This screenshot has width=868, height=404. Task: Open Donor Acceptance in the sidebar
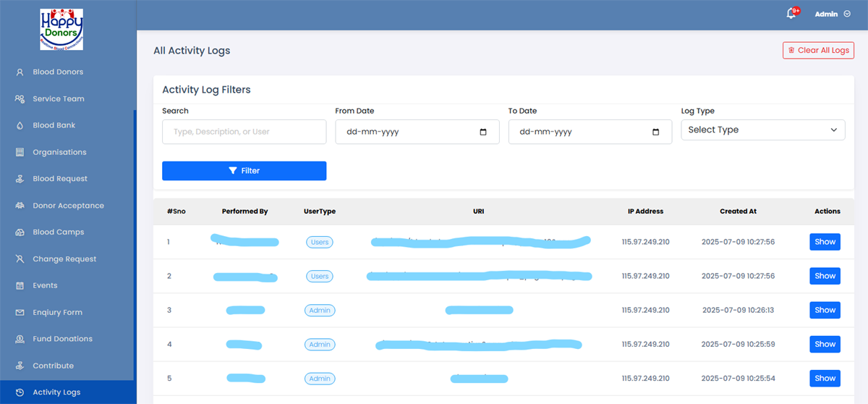click(x=68, y=206)
